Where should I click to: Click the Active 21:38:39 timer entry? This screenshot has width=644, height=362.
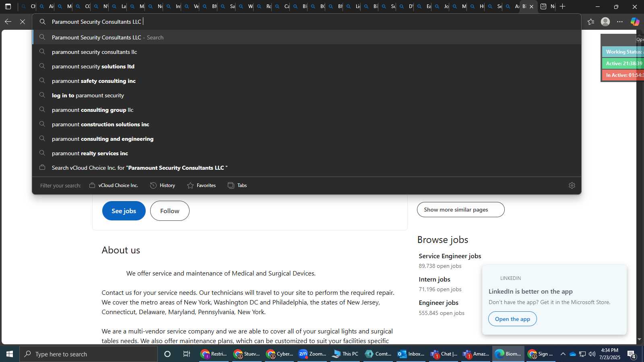tap(623, 64)
